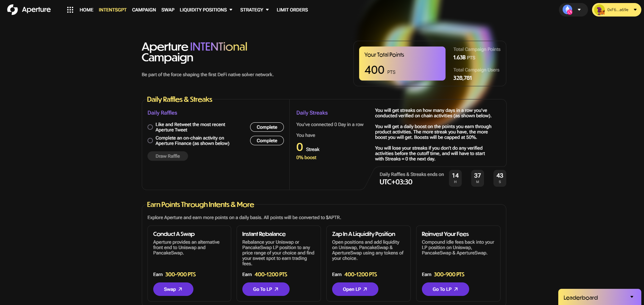Click the Your Total Points card
Image resolution: width=644 pixels, height=305 pixels.
[x=402, y=63]
